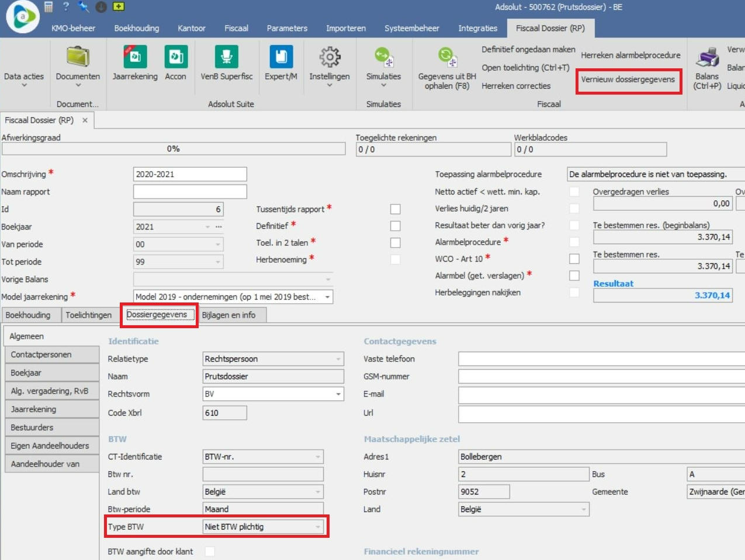Select the Toelichtingen tab
Screen dimensions: 745x560
tap(89, 315)
